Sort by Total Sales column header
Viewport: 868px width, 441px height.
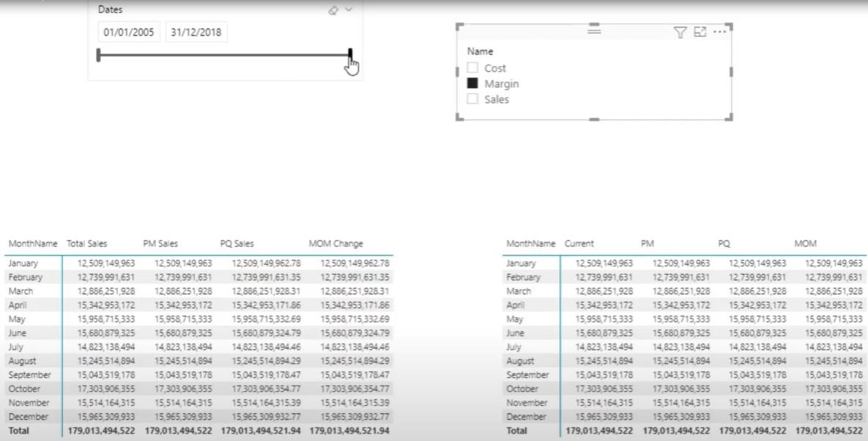pos(87,243)
